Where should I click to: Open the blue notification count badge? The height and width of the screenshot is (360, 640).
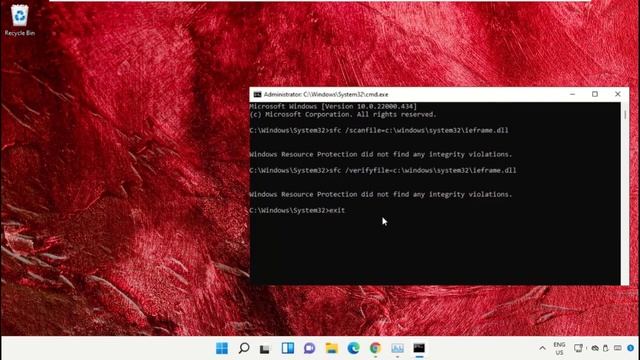pyautogui.click(x=631, y=348)
